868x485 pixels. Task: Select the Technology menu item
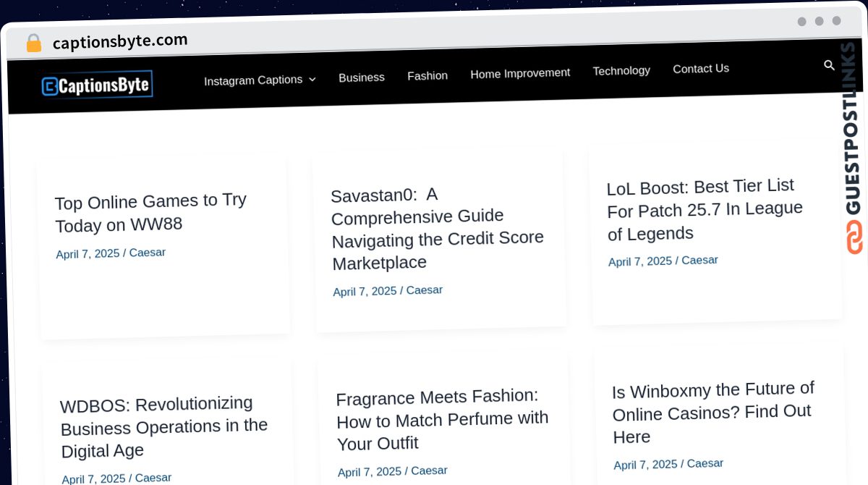point(621,70)
